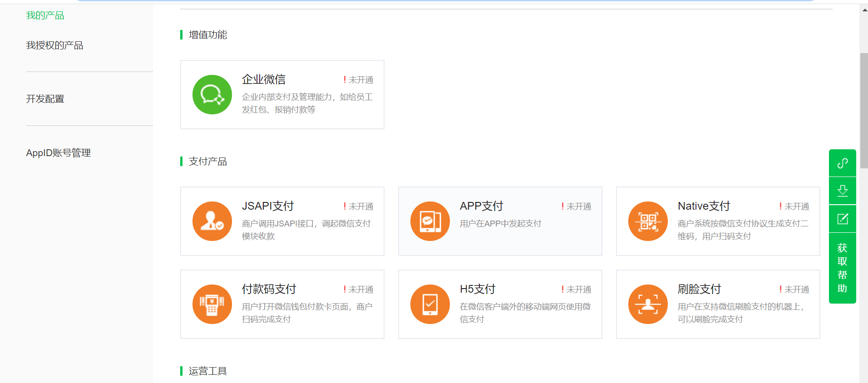Click 未开通 status on APP支付 card
The height and width of the screenshot is (383, 868).
tap(576, 206)
